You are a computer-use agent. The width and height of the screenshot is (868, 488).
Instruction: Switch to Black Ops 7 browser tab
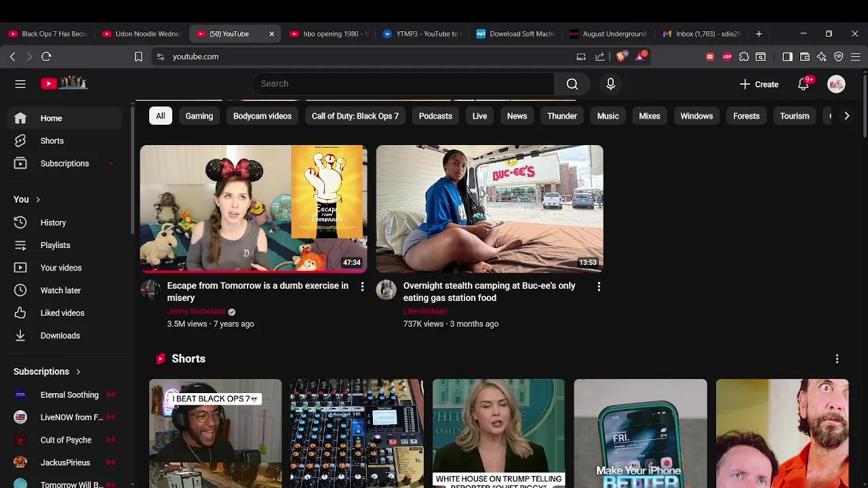(47, 34)
